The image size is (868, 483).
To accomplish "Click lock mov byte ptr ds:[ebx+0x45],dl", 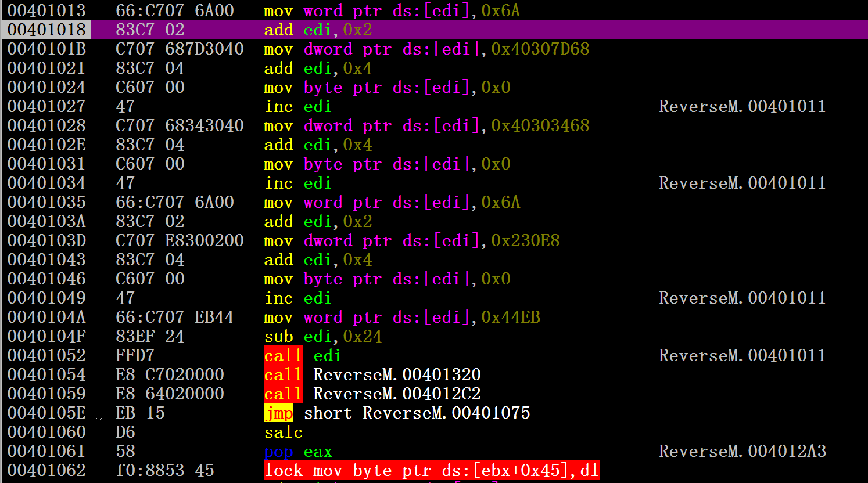I will [x=431, y=470].
